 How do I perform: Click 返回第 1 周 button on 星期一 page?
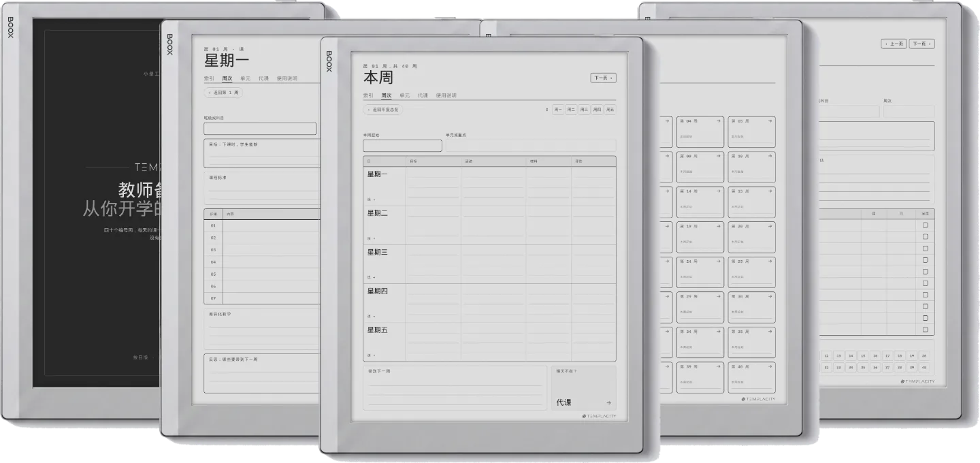(223, 93)
